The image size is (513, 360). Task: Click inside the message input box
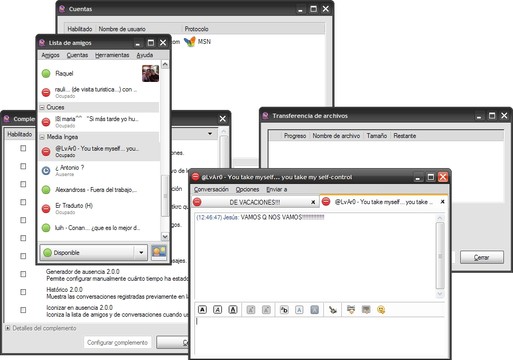click(319, 336)
